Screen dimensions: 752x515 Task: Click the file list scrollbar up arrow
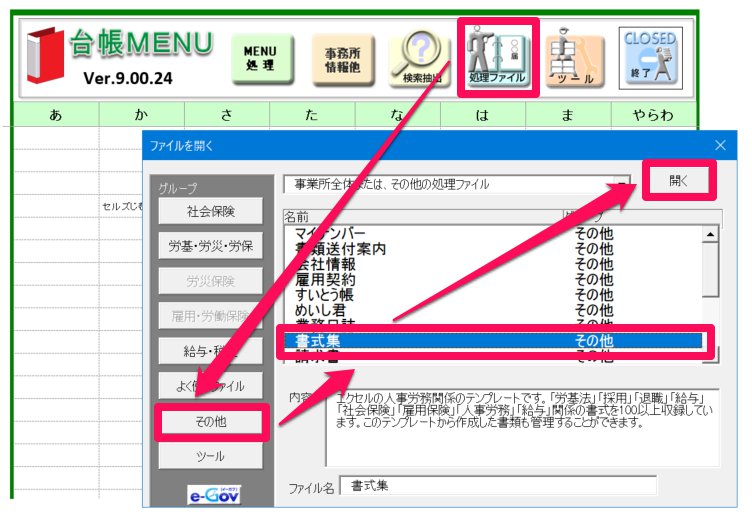[x=710, y=234]
